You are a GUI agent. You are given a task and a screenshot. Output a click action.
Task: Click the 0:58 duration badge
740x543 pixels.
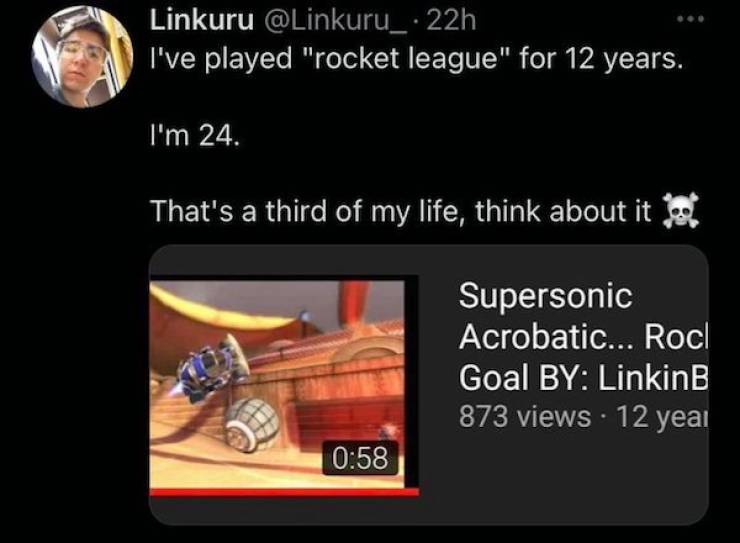click(361, 458)
